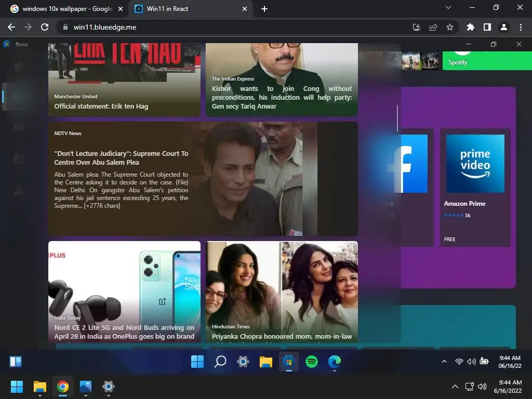Open the 9:44 AM 06/16/22 clock in React tray
The width and height of the screenshot is (532, 399).
(510, 362)
